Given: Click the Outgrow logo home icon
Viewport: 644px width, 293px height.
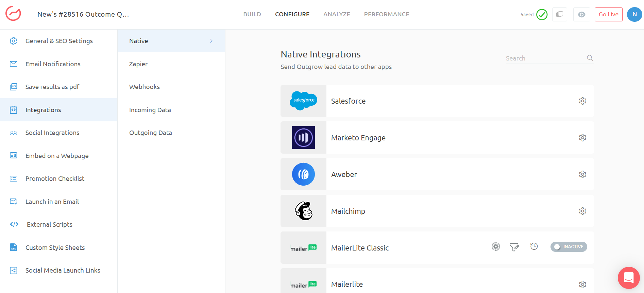Looking at the screenshot, I should 13,14.
